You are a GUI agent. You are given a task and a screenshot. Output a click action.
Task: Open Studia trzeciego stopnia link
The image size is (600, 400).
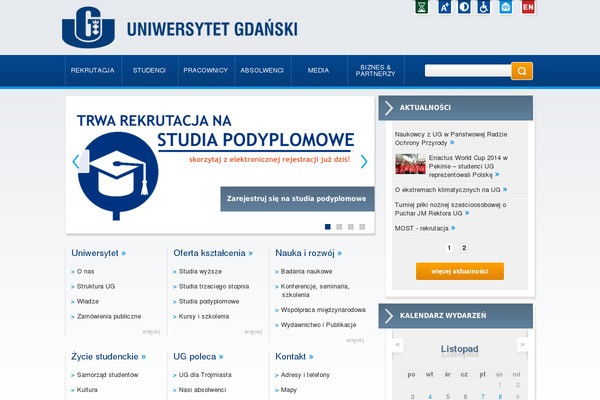214,286
